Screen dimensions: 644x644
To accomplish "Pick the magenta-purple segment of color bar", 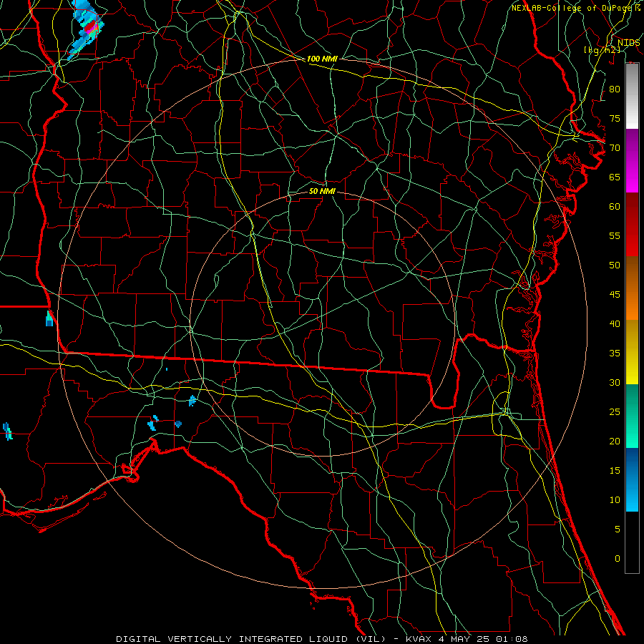I will (632, 160).
